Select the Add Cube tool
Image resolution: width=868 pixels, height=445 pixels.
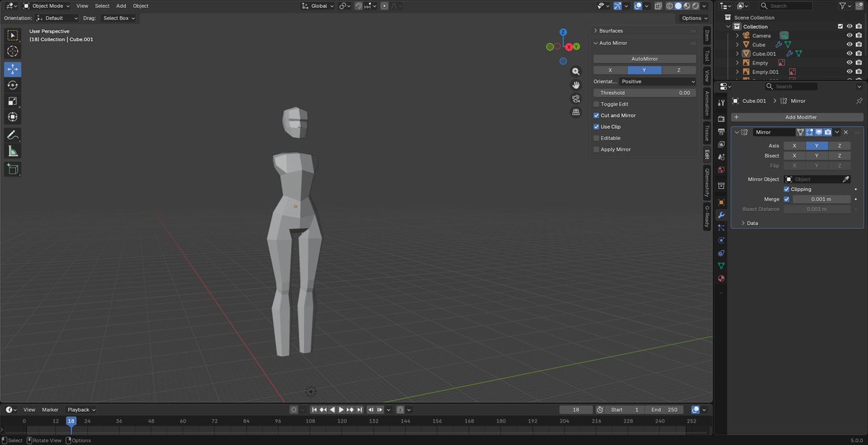coord(13,169)
